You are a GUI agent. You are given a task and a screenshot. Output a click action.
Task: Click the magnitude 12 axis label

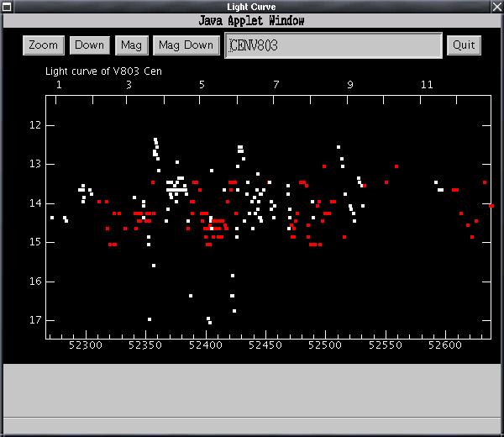click(35, 125)
